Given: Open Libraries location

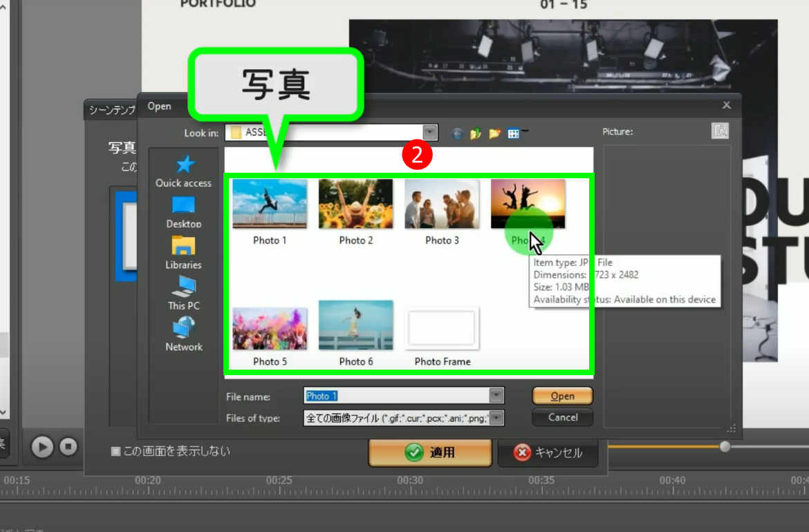Looking at the screenshot, I should pos(183,253).
